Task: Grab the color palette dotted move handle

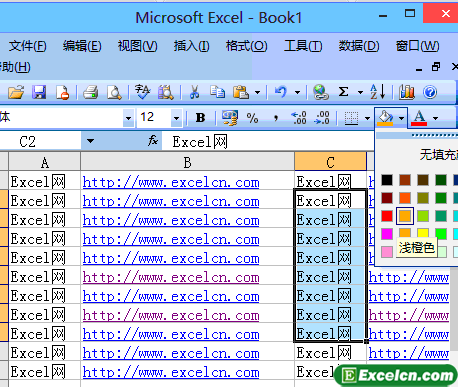Action: [434, 135]
